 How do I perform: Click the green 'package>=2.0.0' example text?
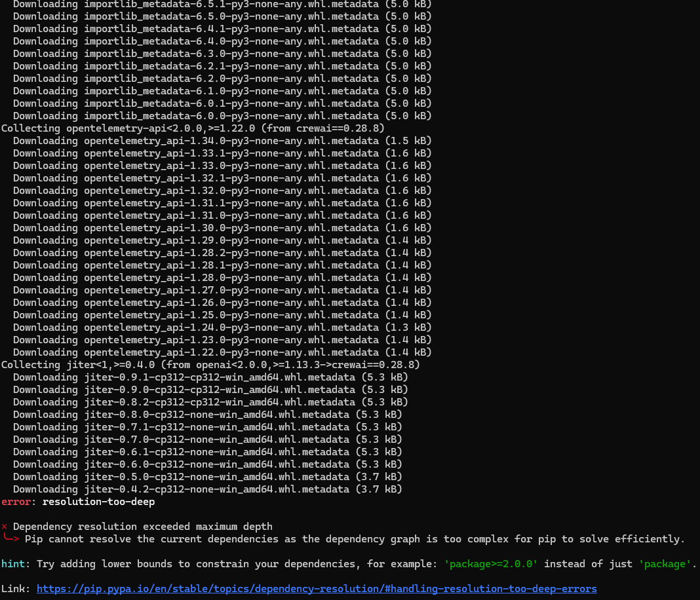pyautogui.click(x=491, y=564)
